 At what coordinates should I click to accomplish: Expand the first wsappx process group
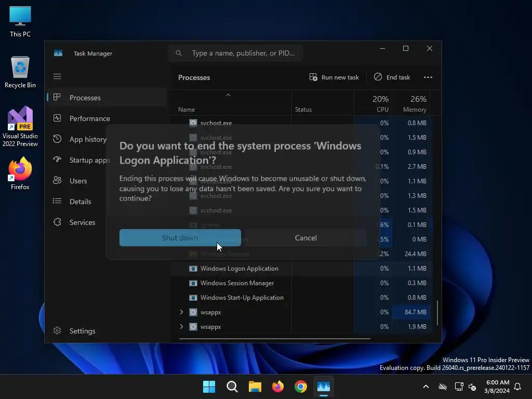pyautogui.click(x=181, y=312)
